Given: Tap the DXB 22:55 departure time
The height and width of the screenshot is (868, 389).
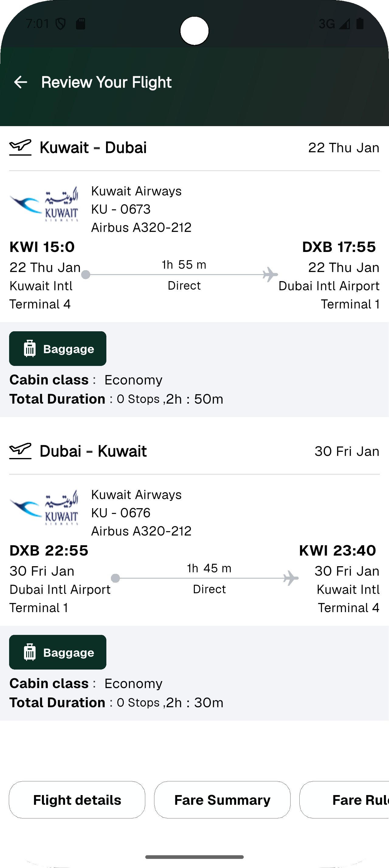Looking at the screenshot, I should (x=49, y=551).
